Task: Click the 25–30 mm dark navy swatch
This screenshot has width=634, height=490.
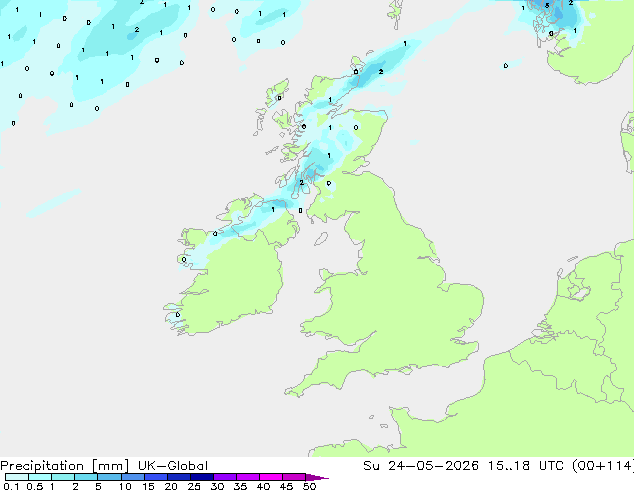Action: 201,477
